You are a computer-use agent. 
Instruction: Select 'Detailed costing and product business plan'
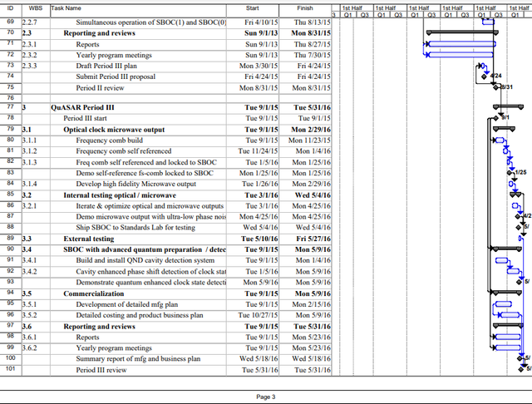140,315
